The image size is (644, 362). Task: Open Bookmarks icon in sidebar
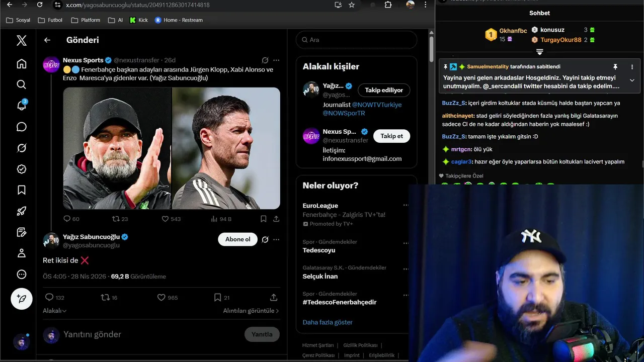[x=21, y=190]
